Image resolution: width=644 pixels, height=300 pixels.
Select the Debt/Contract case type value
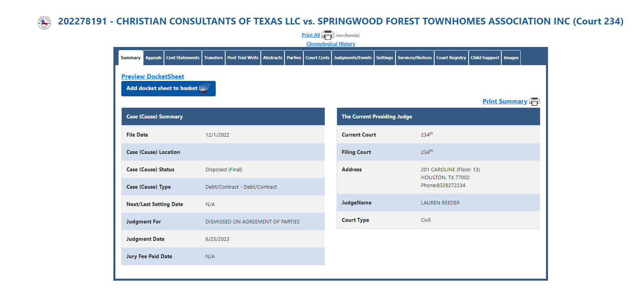(x=241, y=187)
